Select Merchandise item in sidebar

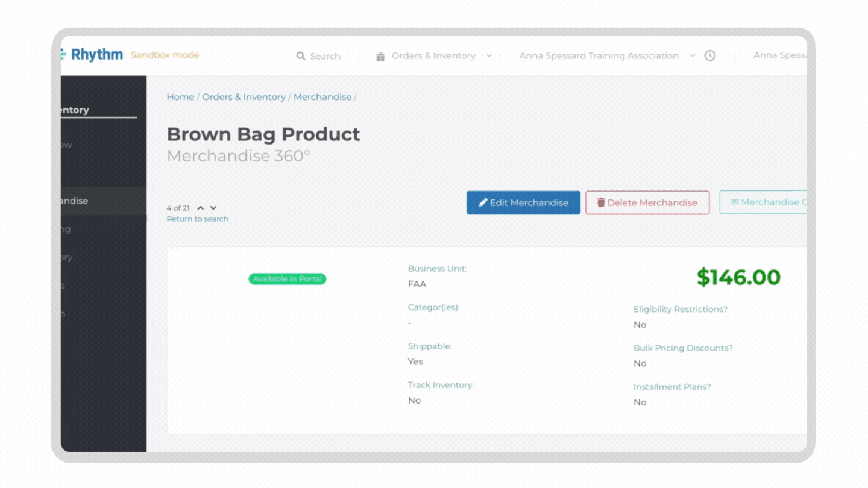point(103,201)
